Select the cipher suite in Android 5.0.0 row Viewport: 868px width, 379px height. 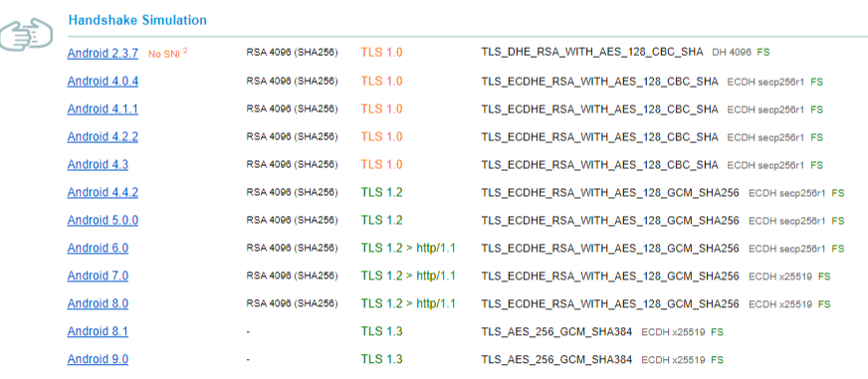[x=610, y=220]
